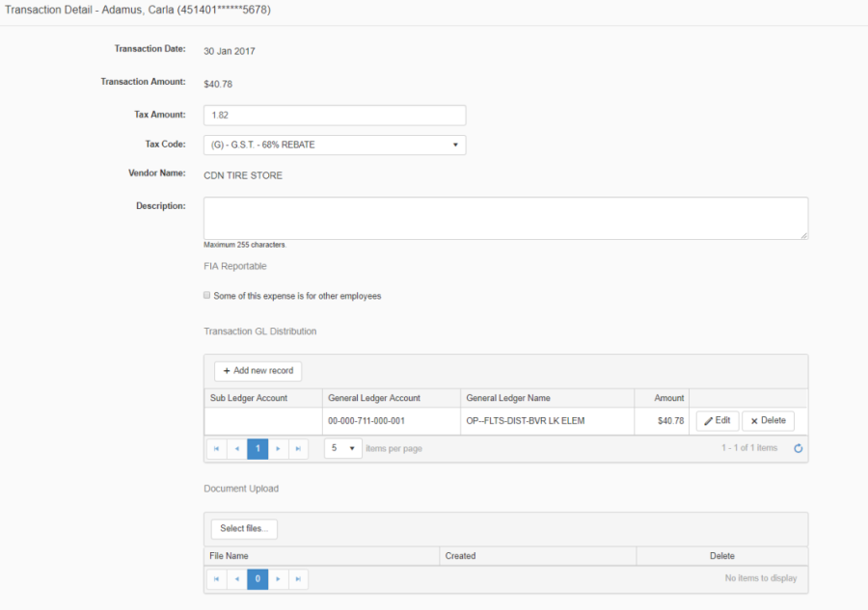Screen dimensions: 868x610
Task: Go to last page in GL Distribution pager
Action: click(x=298, y=449)
